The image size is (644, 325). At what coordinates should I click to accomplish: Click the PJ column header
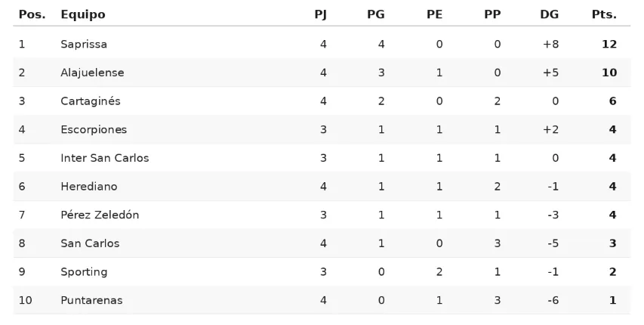[321, 14]
